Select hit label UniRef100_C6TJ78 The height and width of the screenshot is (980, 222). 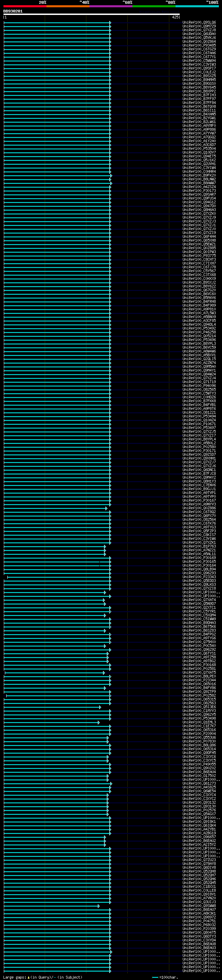click(x=199, y=267)
